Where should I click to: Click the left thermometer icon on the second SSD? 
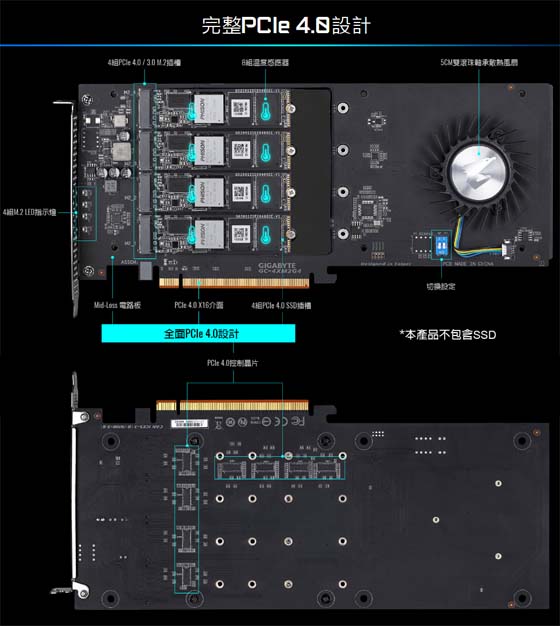click(192, 152)
